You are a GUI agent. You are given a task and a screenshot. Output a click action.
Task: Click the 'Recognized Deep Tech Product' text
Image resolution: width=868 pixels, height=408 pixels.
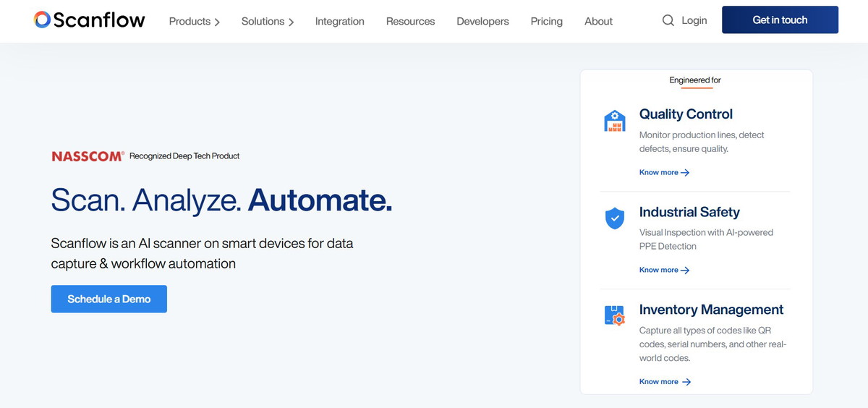pos(184,156)
